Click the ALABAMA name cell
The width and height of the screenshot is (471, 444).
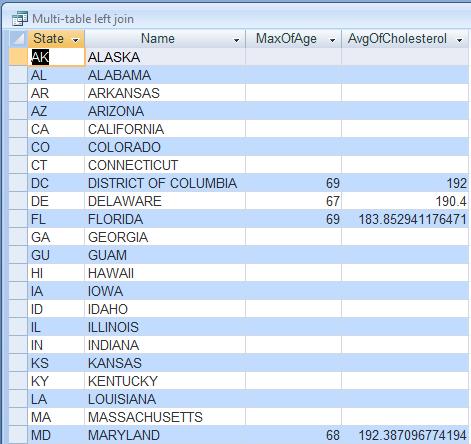click(x=165, y=75)
